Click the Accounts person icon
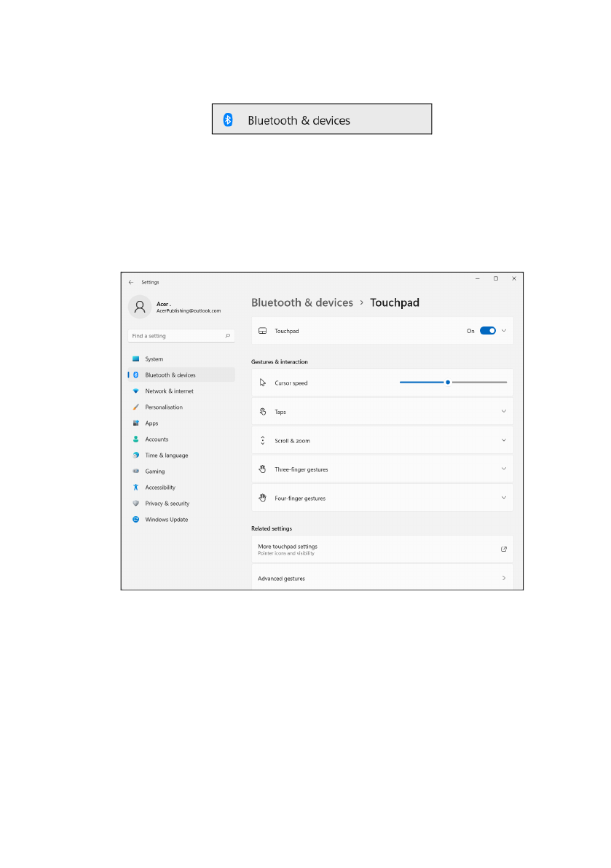The image size is (611, 868). click(135, 439)
